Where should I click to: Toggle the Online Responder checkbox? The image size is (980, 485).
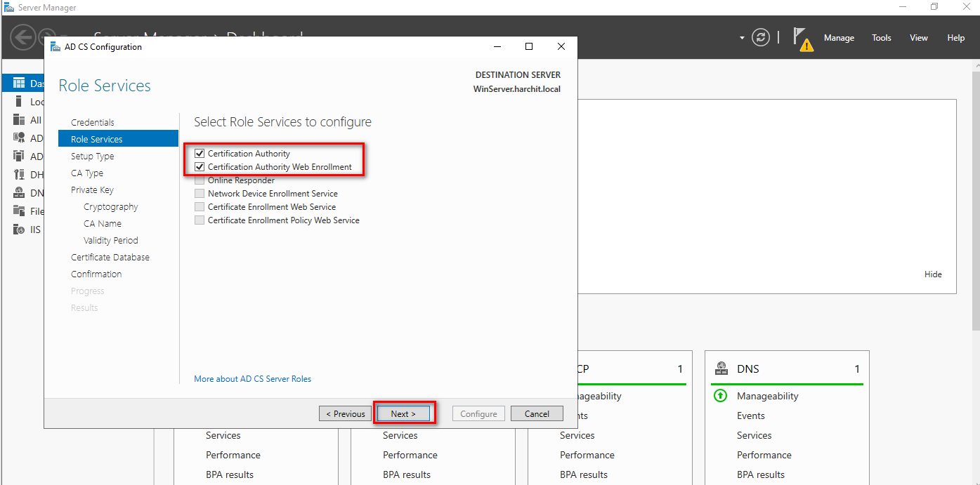(200, 180)
